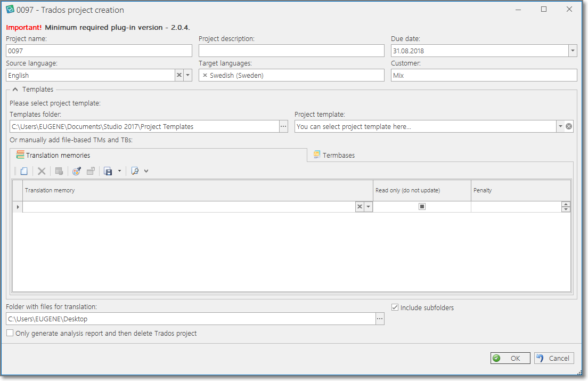
Task: Click the color picker eyedropper toolbar icon
Action: point(77,171)
